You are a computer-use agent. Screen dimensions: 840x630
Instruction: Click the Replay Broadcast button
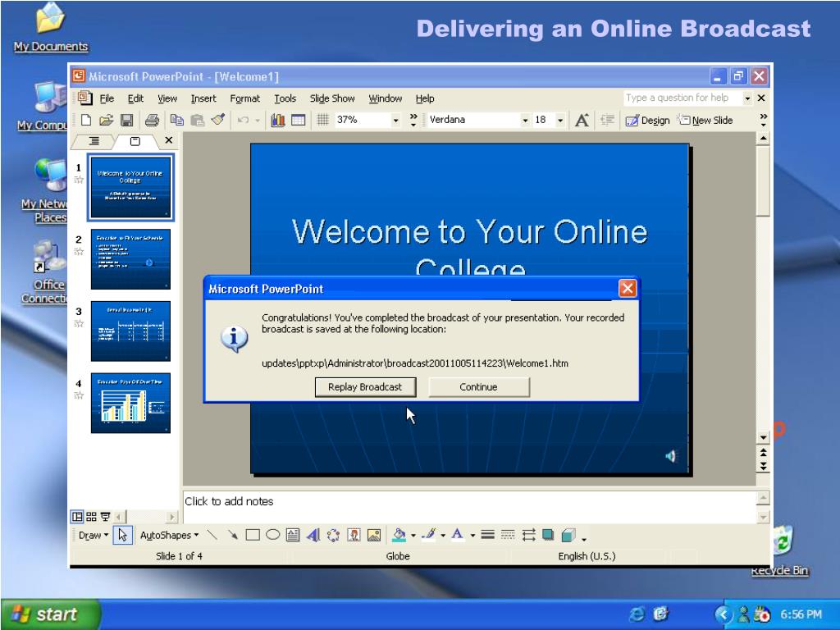[x=365, y=387]
